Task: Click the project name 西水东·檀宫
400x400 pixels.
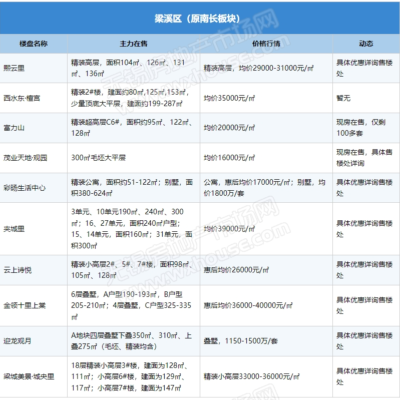Action: (22, 98)
